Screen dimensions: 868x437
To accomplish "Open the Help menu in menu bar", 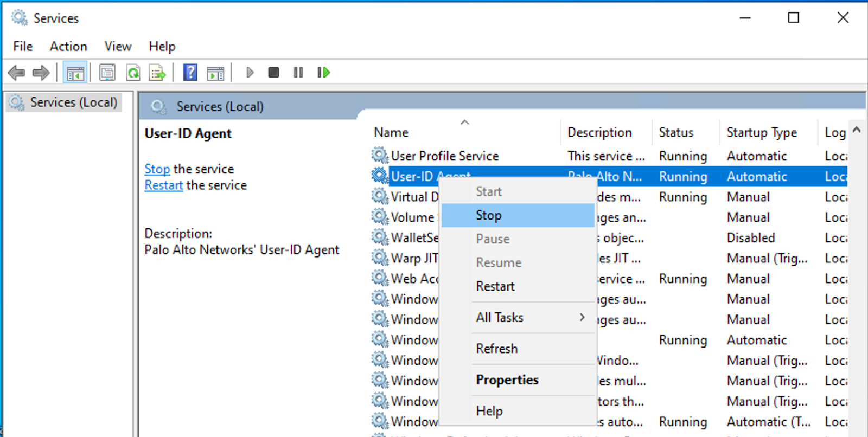I will 162,47.
